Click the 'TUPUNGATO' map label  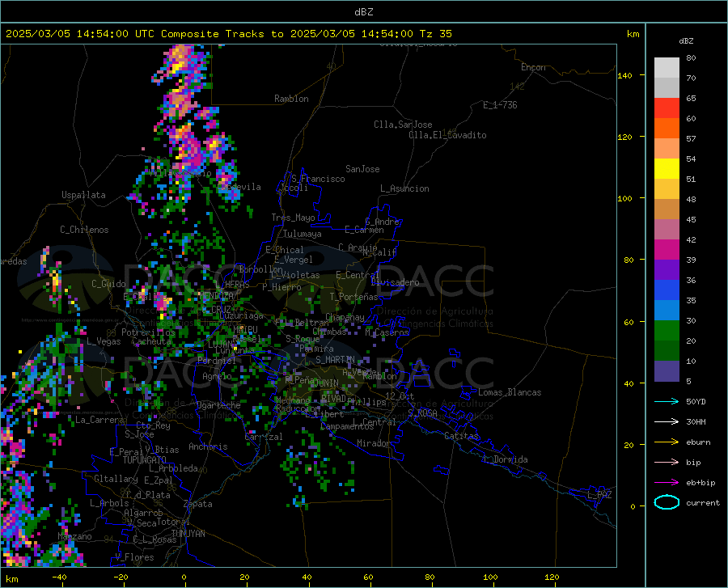pyautogui.click(x=145, y=460)
